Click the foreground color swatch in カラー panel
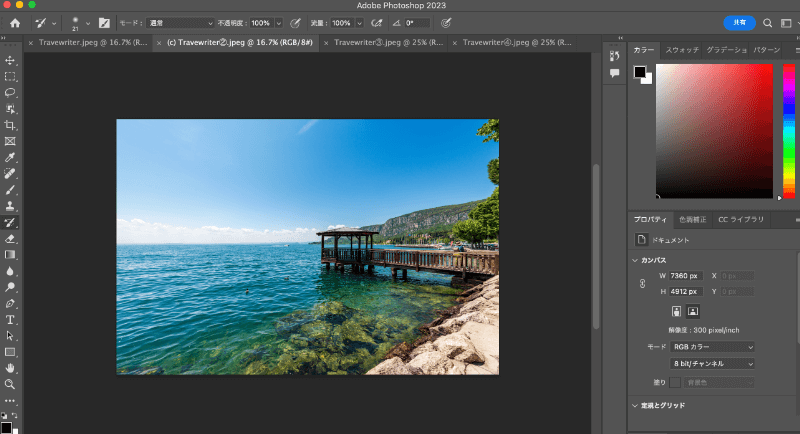This screenshot has height=434, width=800. point(640,72)
